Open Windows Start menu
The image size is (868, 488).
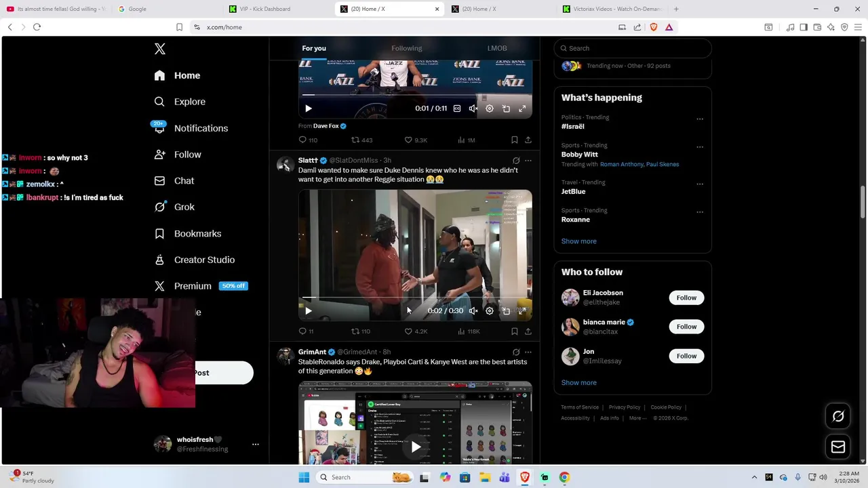click(304, 477)
